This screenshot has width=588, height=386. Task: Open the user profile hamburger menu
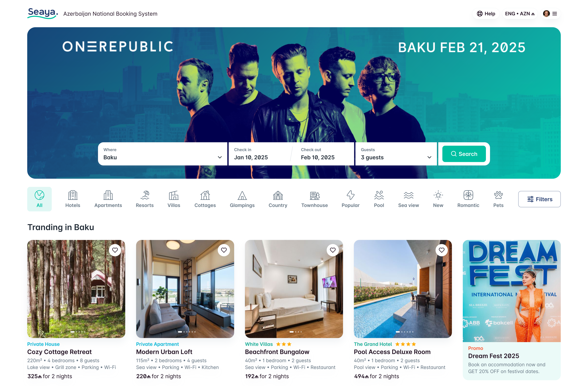coord(555,14)
